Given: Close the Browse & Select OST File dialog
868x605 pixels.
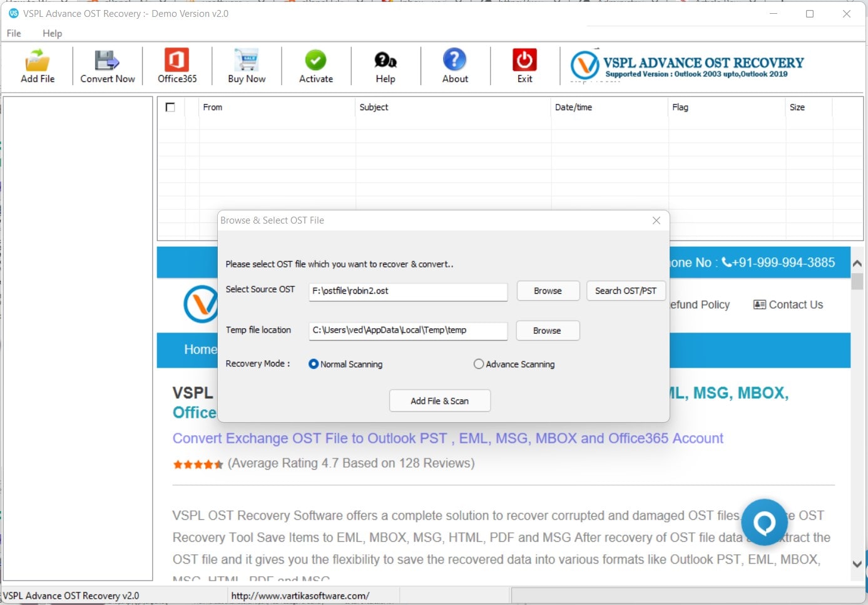Looking at the screenshot, I should coord(656,220).
